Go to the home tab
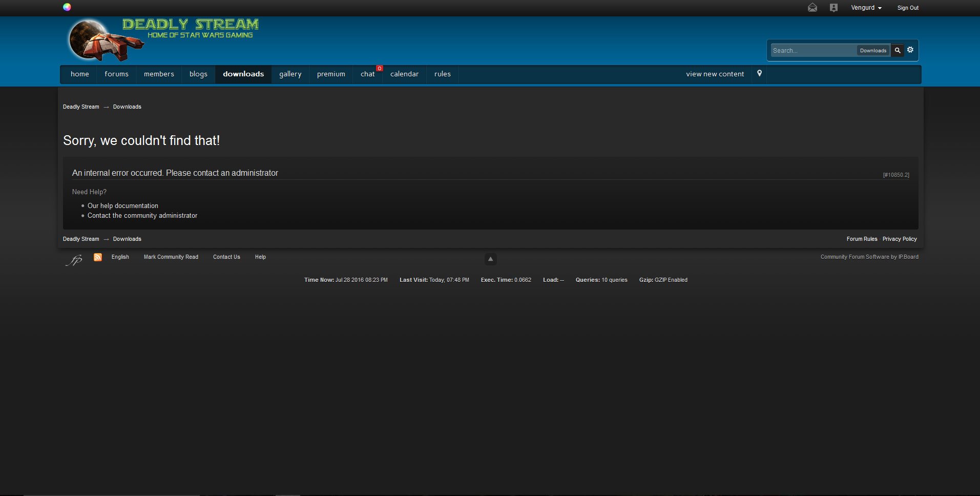 click(80, 74)
